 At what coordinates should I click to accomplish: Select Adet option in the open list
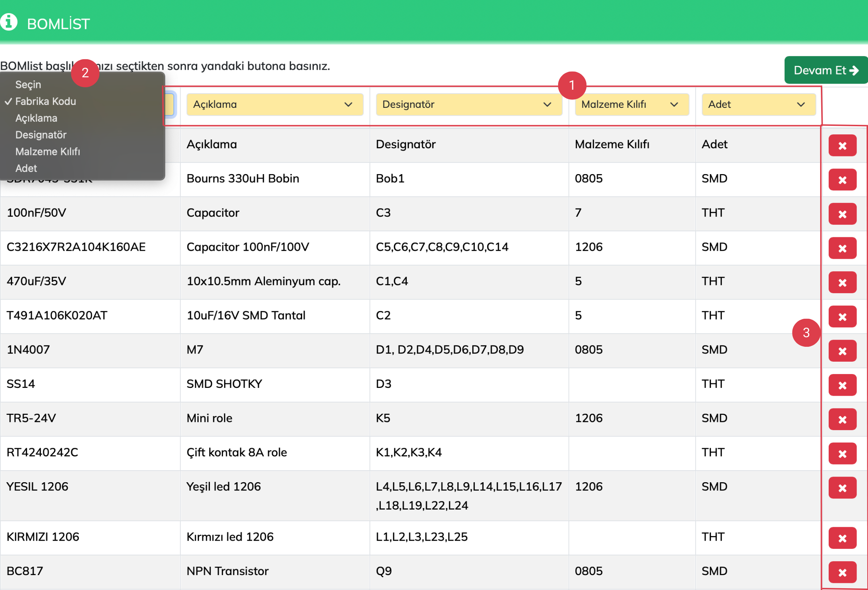(26, 168)
